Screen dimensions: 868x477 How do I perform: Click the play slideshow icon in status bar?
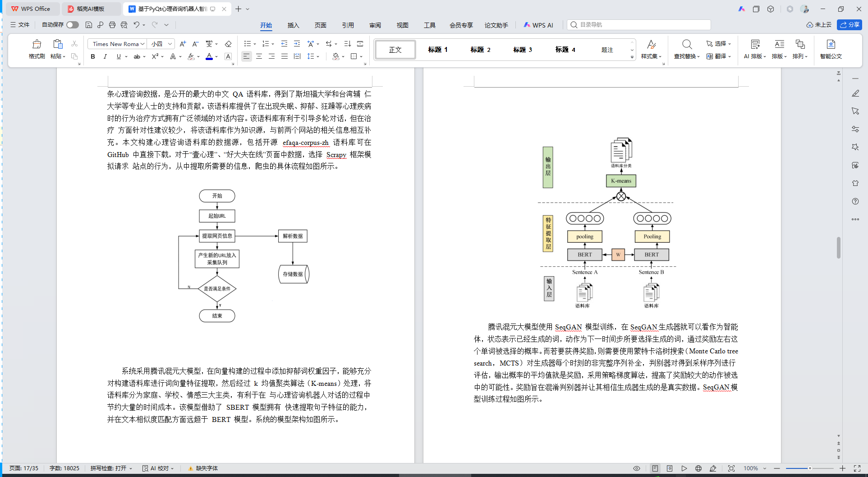coord(684,468)
